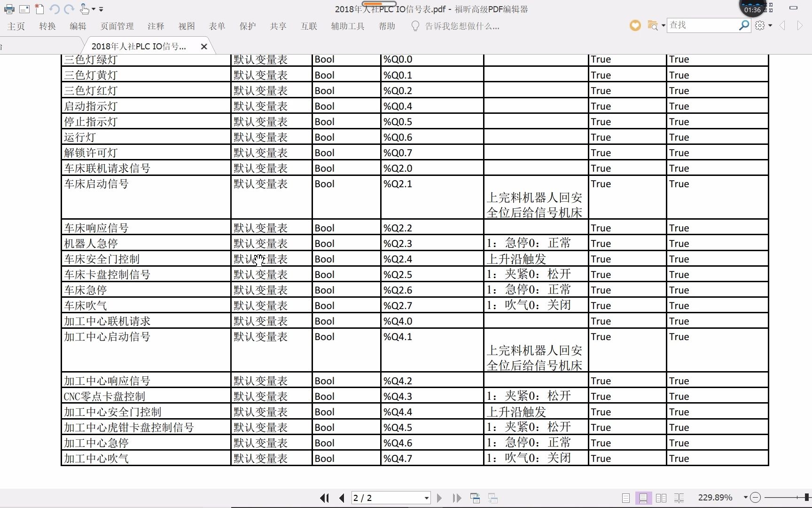Close the 2018年人社PLC IO信号 document tab
The height and width of the screenshot is (508, 812).
204,47
